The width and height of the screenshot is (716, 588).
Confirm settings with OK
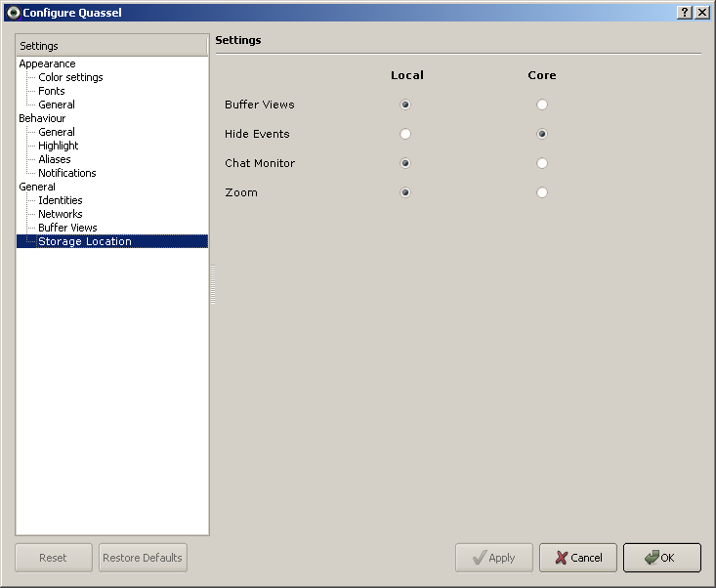coord(662,558)
